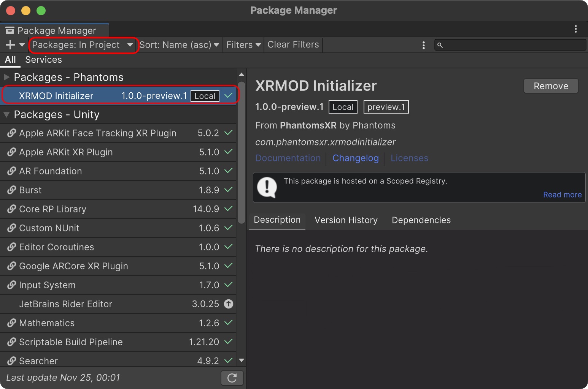Open the Packages: In Project dropdown

(83, 45)
